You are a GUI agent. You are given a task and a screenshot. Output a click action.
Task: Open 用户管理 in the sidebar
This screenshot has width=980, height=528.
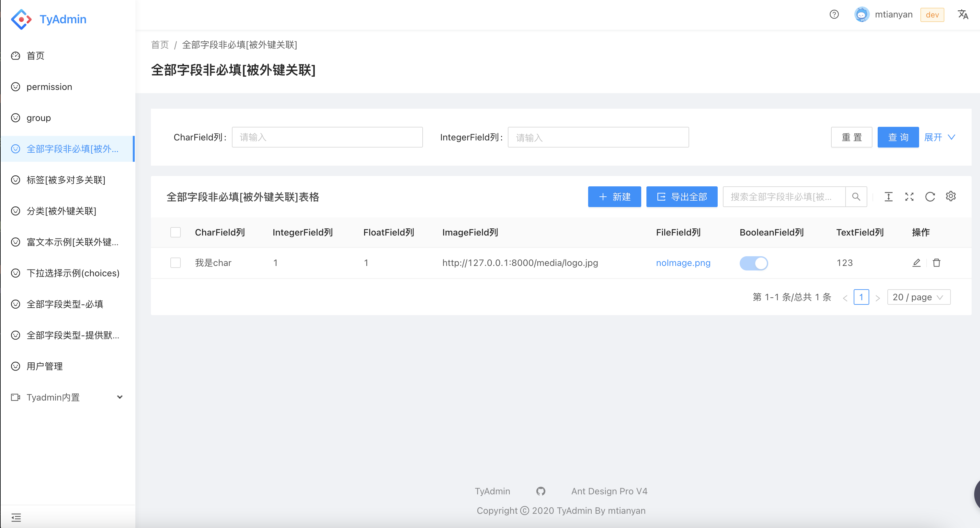coord(44,366)
